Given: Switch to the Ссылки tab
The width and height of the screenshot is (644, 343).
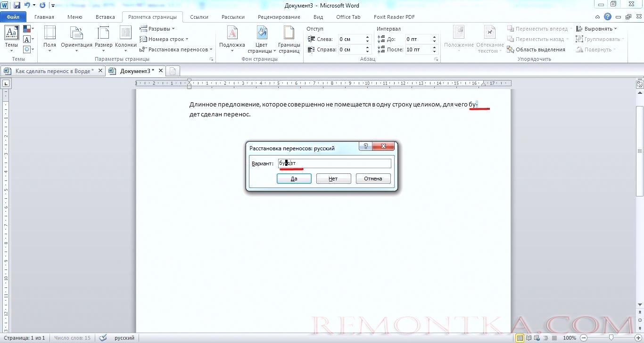Looking at the screenshot, I should point(199,17).
